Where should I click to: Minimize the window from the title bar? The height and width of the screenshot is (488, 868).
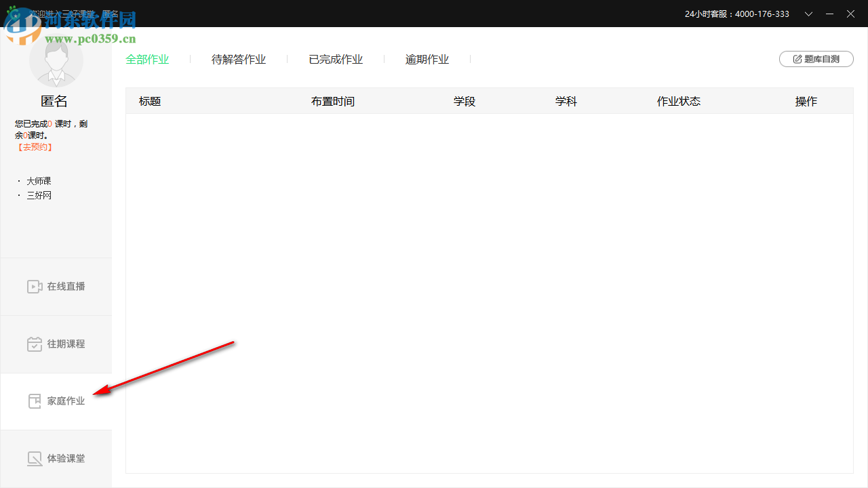point(829,14)
